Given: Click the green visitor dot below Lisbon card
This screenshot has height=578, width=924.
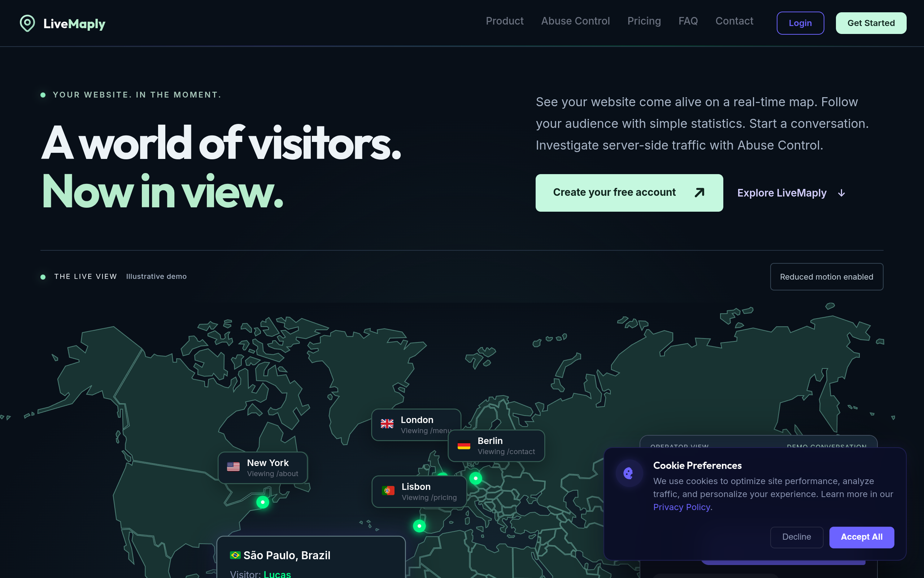Looking at the screenshot, I should [x=419, y=526].
